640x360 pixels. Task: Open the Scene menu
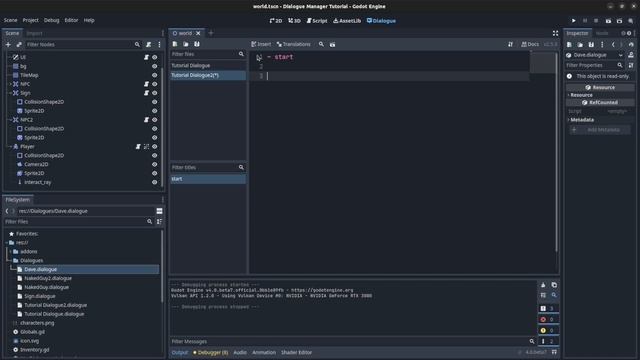pyautogui.click(x=11, y=20)
